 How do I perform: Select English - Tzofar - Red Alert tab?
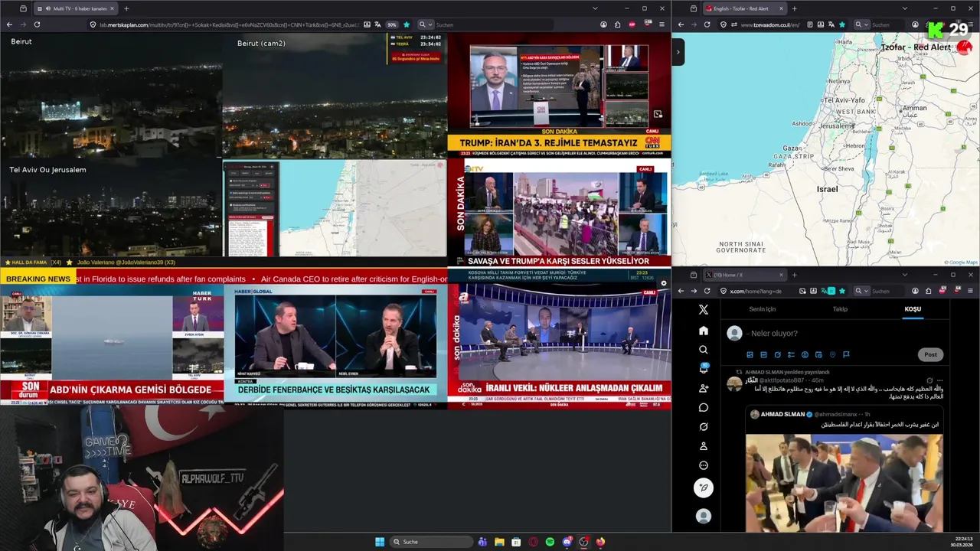point(745,8)
